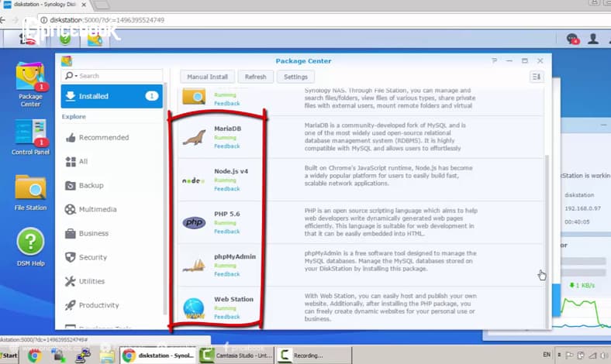Click the Node.js v4 package name
This screenshot has width=611, height=364.
pyautogui.click(x=231, y=171)
